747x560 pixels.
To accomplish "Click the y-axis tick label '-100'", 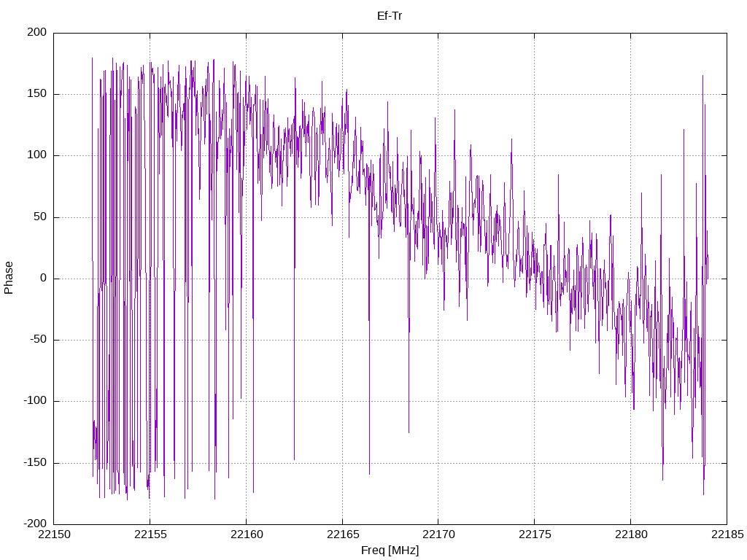I will point(35,401).
